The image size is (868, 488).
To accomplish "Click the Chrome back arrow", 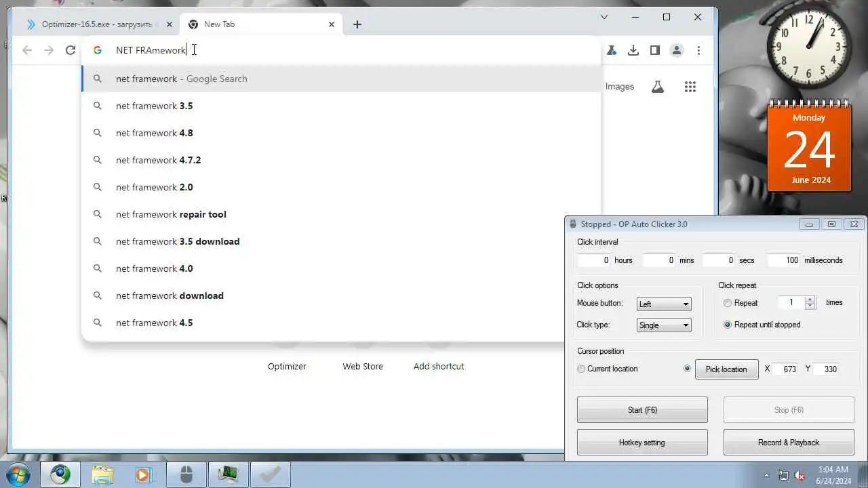I will click(27, 50).
